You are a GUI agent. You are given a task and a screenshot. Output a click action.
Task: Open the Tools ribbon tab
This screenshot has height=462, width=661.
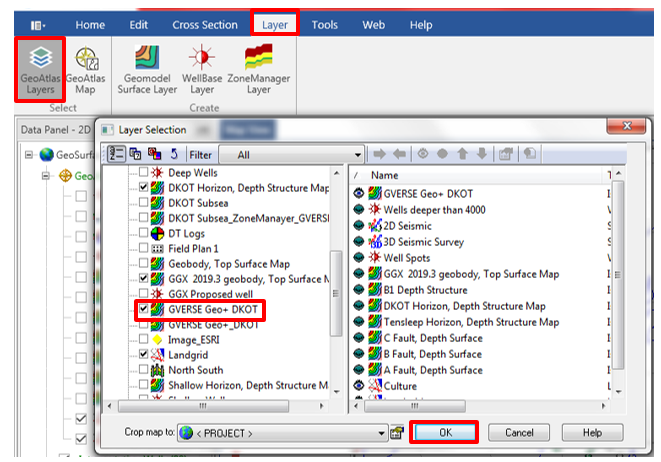(x=325, y=25)
